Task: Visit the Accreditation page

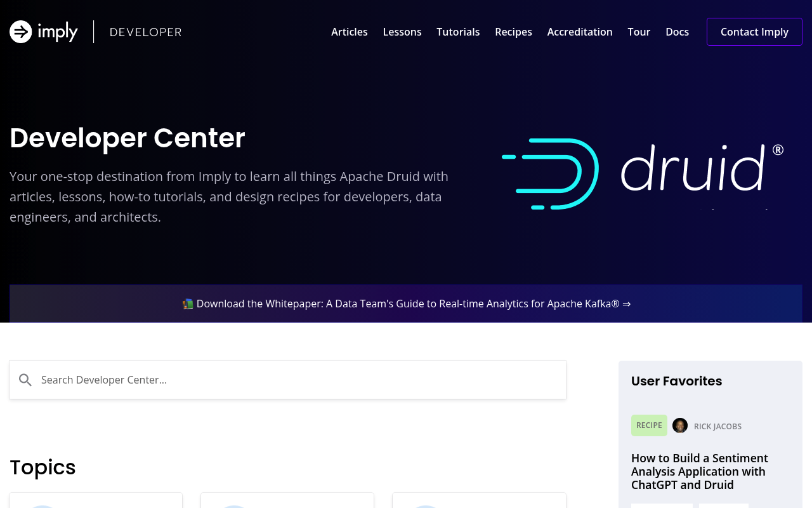Action: click(580, 32)
